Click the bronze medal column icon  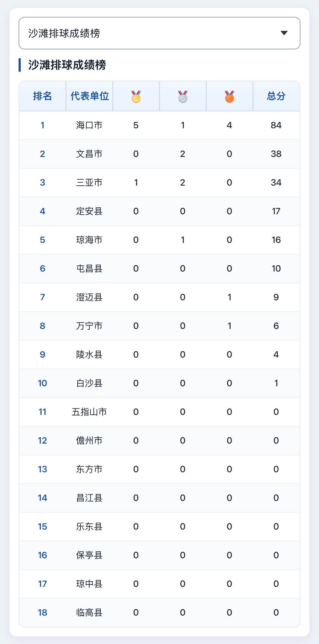tap(229, 96)
